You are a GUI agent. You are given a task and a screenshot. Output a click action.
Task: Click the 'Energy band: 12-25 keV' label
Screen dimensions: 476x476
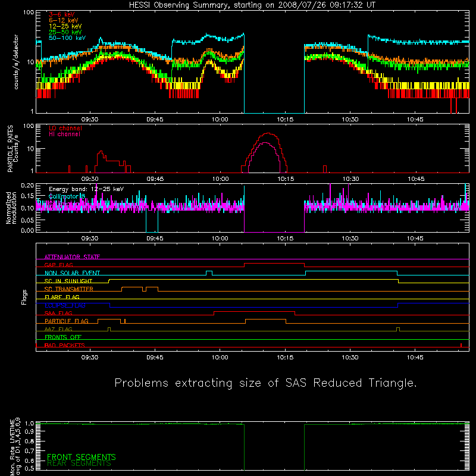tap(86, 189)
